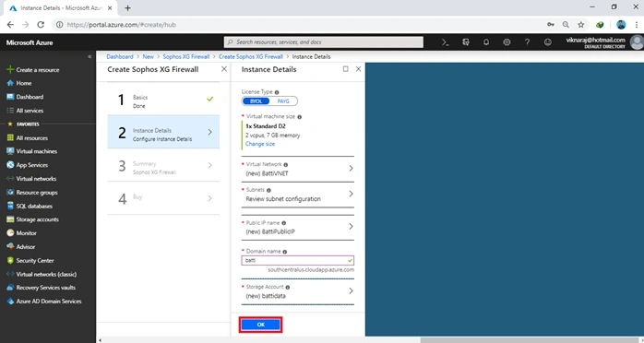Click Virtual machine size info icon
644x343 pixels.
coord(300,117)
